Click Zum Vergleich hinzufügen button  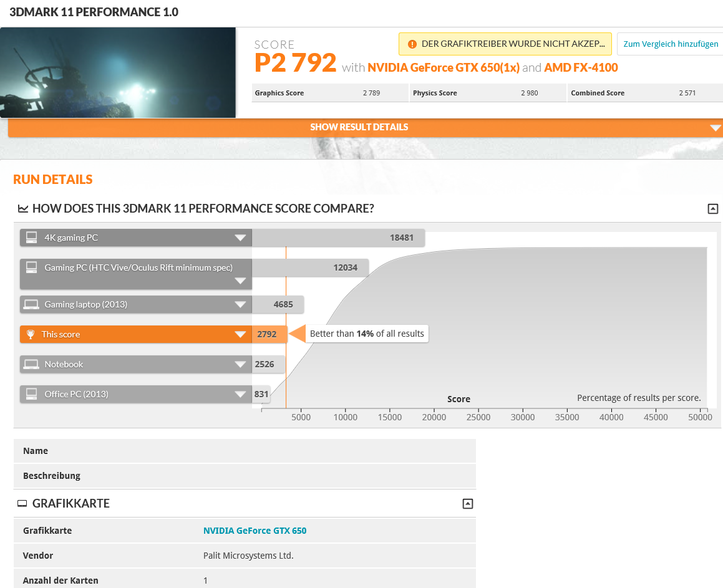pos(671,44)
